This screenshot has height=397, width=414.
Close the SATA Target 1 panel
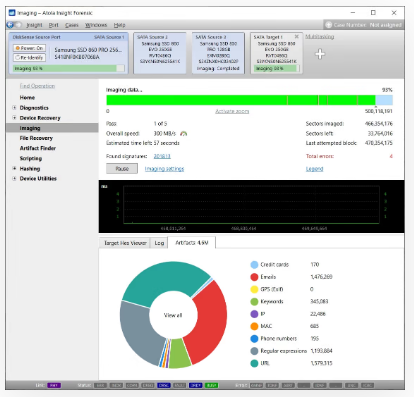[x=297, y=37]
